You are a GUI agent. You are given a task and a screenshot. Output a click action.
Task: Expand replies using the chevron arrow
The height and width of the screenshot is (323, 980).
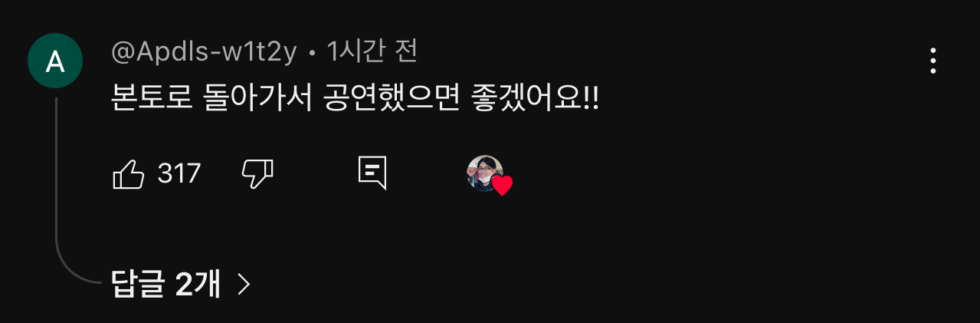click(x=244, y=285)
